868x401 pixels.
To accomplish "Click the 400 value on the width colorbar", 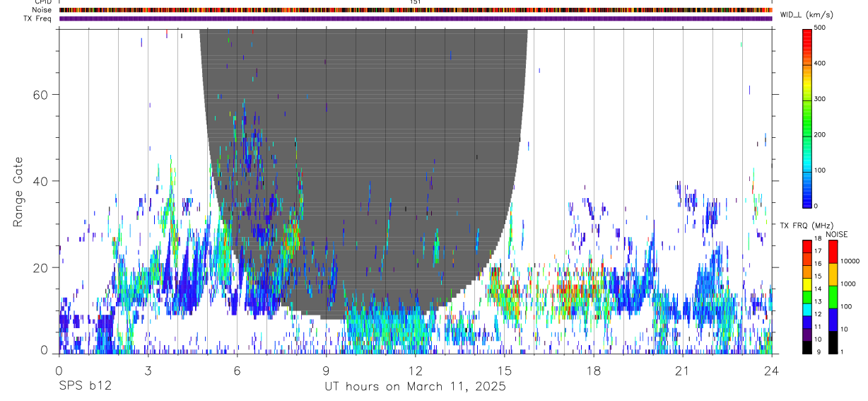I will point(819,64).
